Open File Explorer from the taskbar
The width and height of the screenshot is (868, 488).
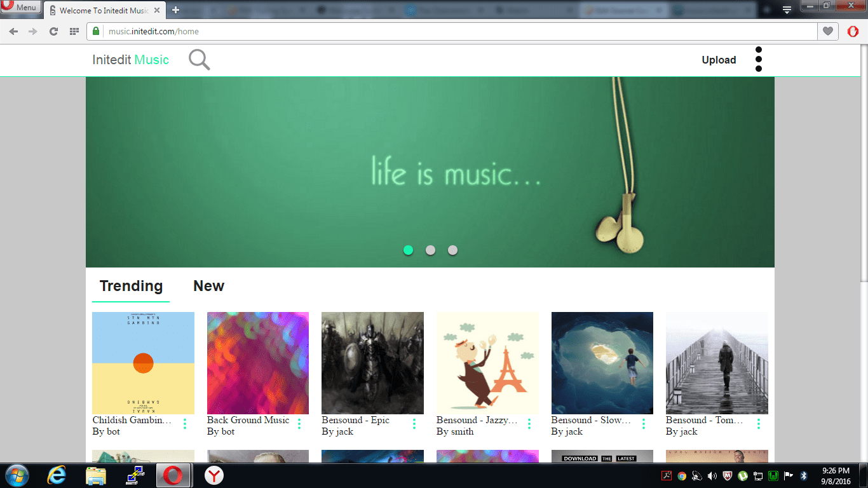point(96,475)
